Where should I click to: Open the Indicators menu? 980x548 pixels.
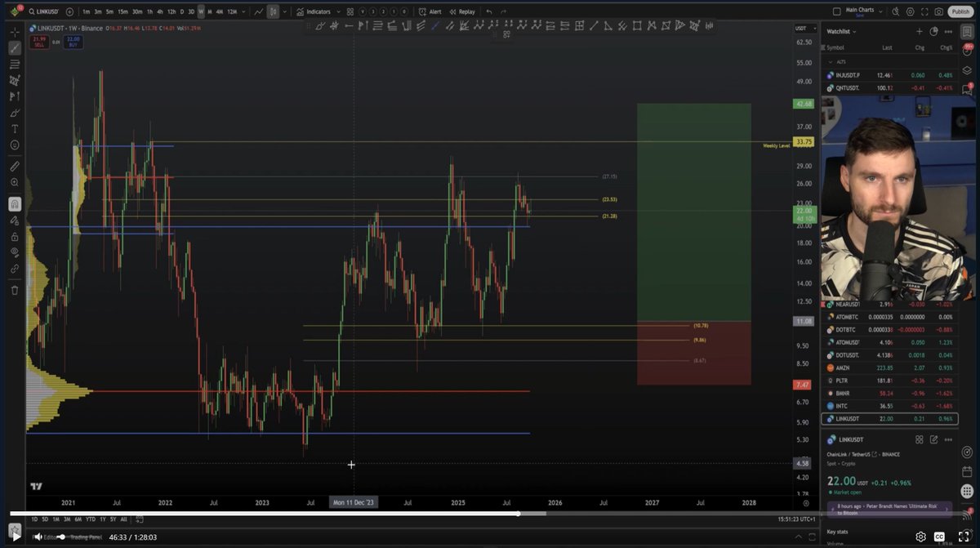click(x=314, y=11)
